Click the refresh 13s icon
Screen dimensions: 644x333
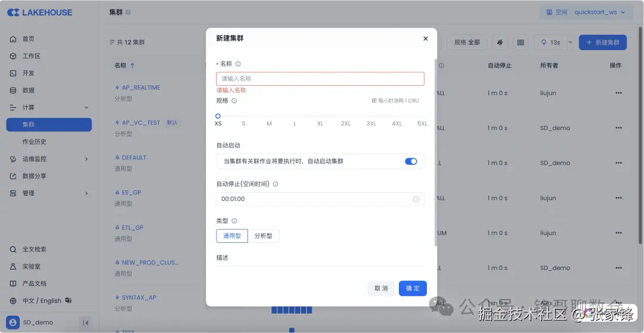pyautogui.click(x=544, y=42)
